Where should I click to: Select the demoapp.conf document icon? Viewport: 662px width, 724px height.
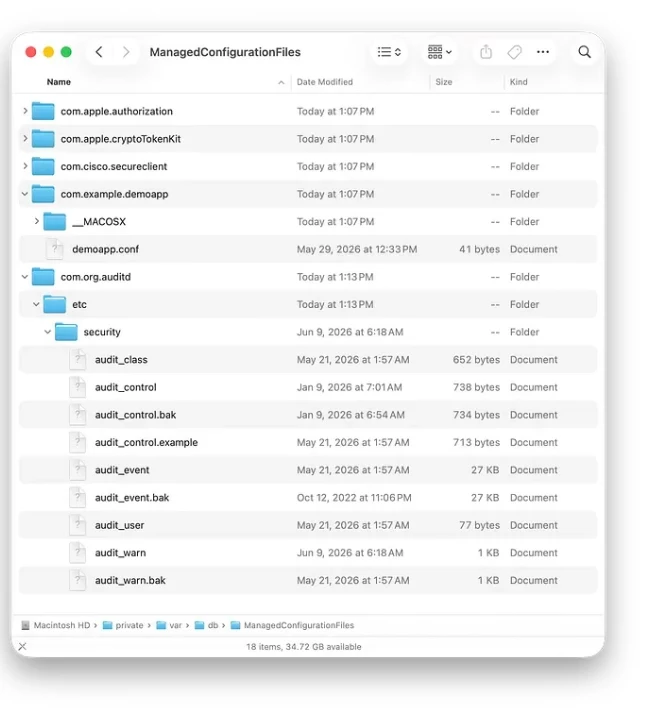pos(54,249)
